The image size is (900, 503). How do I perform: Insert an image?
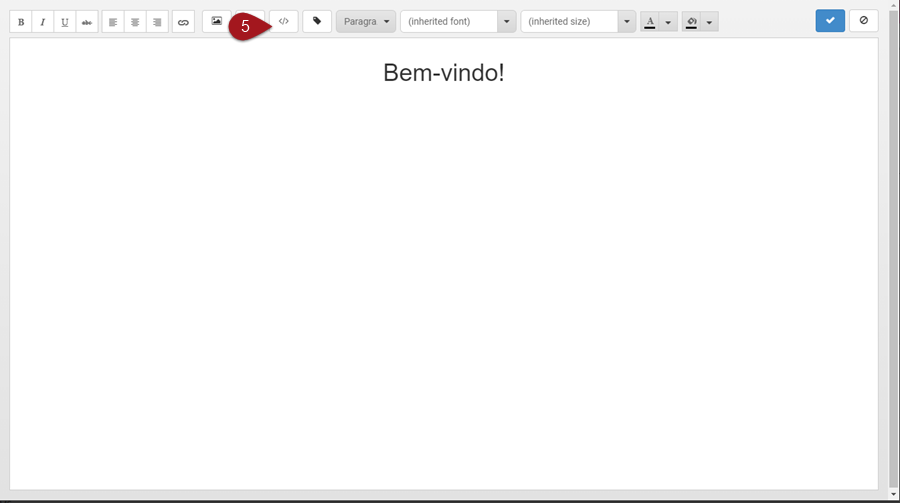point(216,21)
